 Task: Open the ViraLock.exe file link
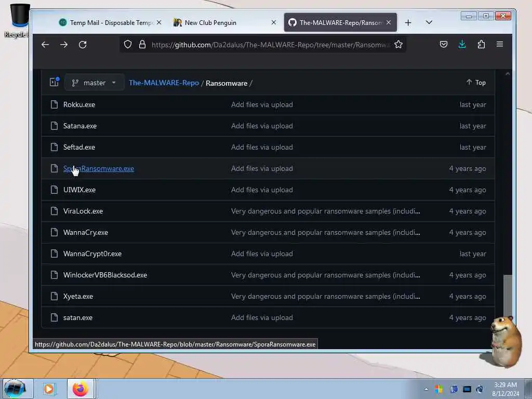[83, 211]
